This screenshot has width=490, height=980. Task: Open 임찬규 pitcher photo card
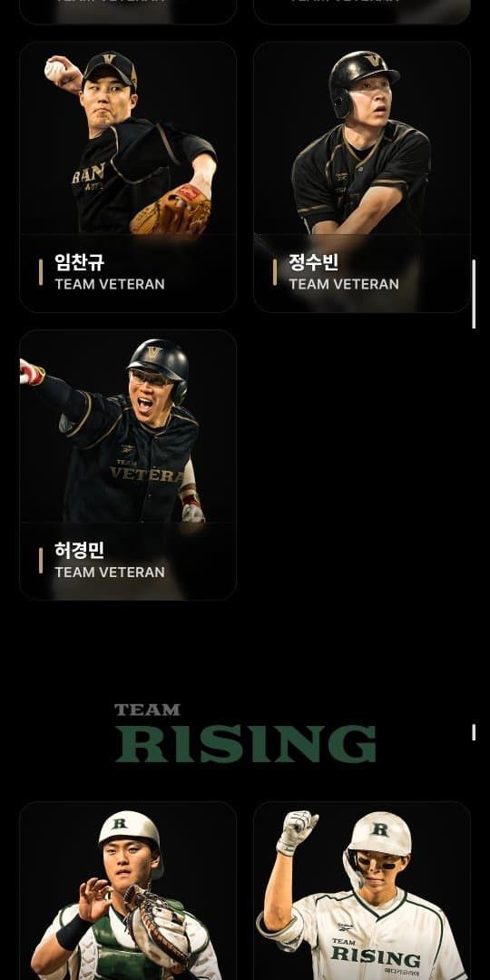click(128, 177)
